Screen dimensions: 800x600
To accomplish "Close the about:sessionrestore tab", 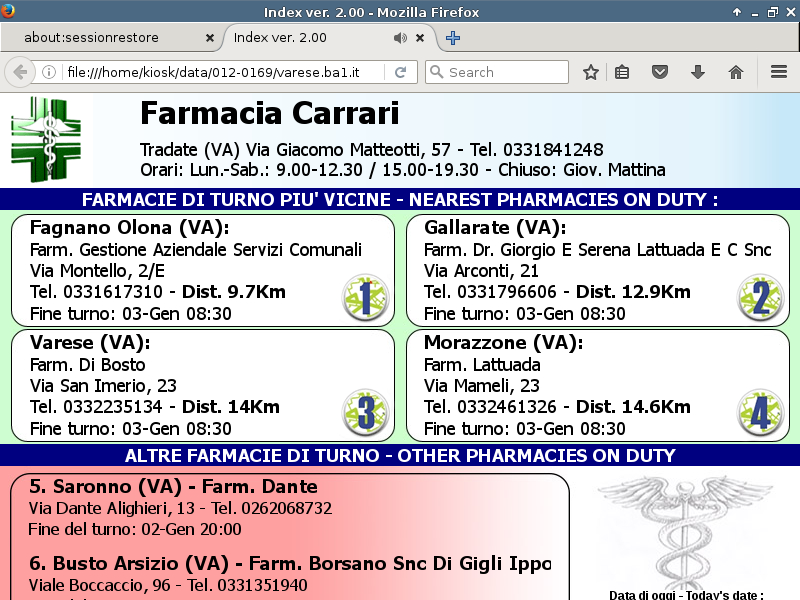I will (209, 38).
